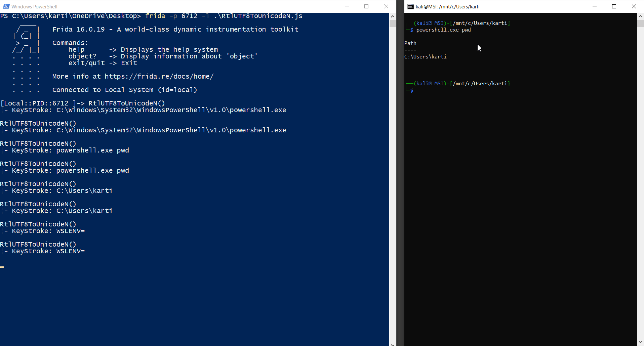
Task: Close the kali@MSI terminal window
Action: [634, 6]
